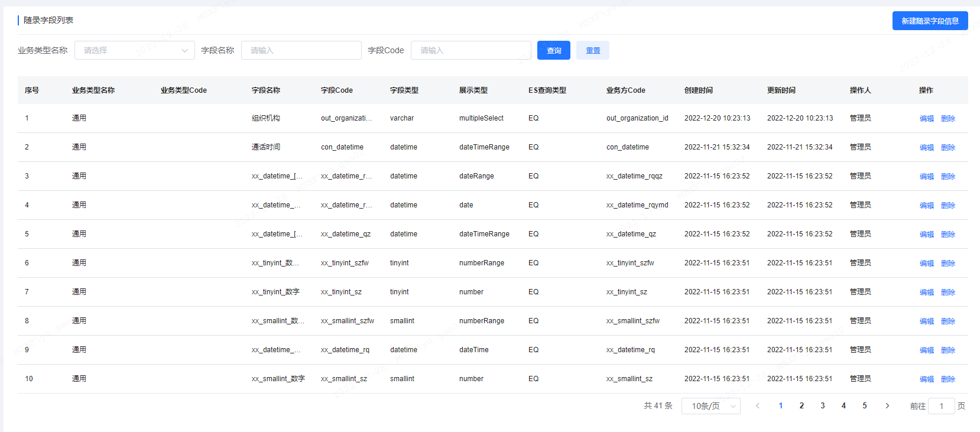Edit row 4 xx_datetime_rqymd
This screenshot has width=980, height=432.
click(x=926, y=205)
